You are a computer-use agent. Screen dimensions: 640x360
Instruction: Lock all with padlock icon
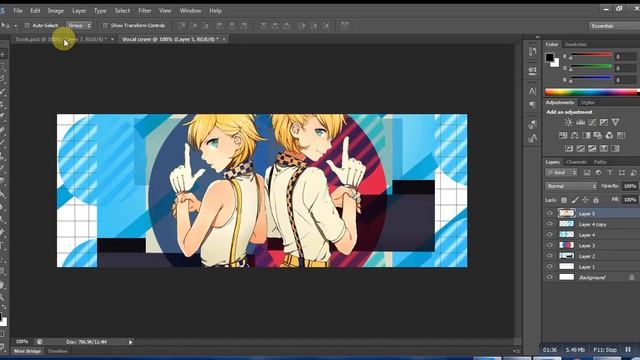(x=596, y=200)
